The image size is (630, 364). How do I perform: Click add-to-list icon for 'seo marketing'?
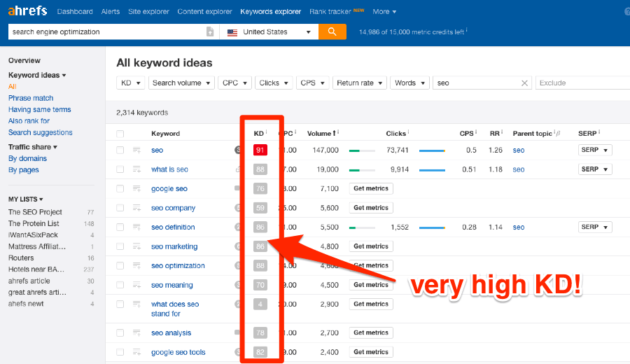tap(136, 246)
